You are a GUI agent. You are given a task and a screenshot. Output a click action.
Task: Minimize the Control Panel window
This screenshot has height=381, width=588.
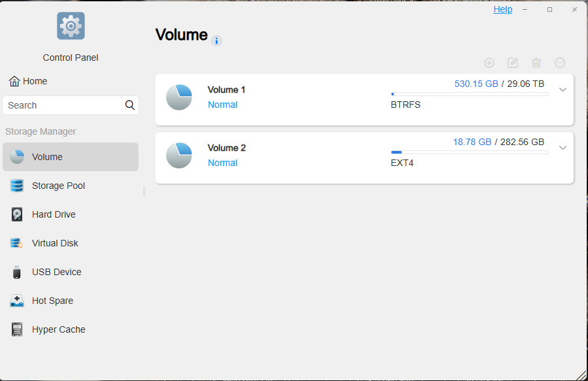(x=525, y=9)
